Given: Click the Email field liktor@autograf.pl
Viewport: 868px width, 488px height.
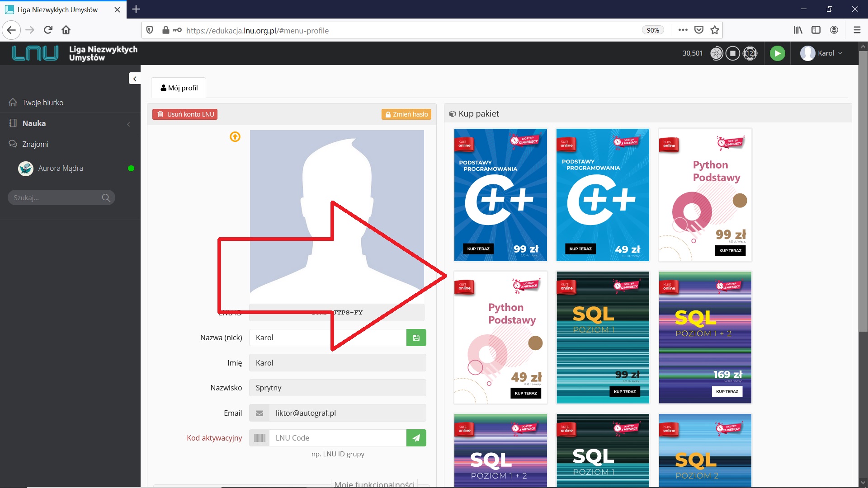Looking at the screenshot, I should coord(348,413).
